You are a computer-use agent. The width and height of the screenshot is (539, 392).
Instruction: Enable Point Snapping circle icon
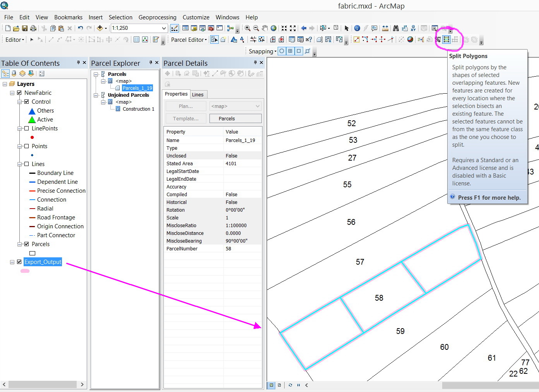[282, 51]
